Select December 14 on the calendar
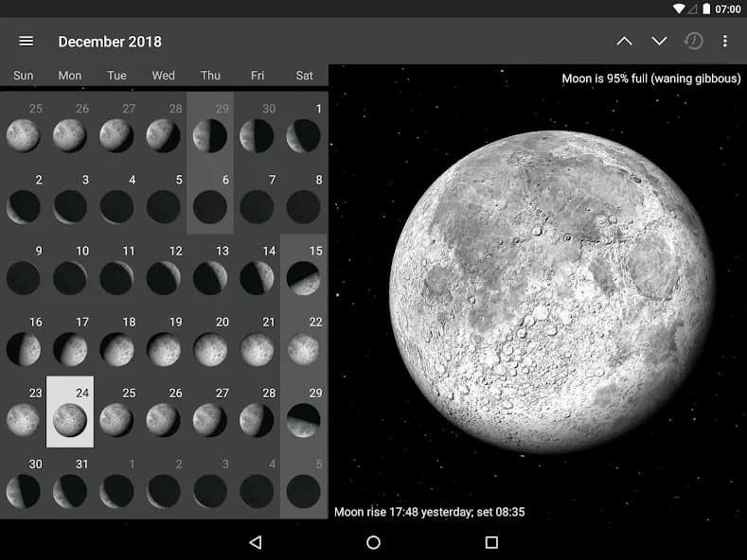 [x=257, y=270]
